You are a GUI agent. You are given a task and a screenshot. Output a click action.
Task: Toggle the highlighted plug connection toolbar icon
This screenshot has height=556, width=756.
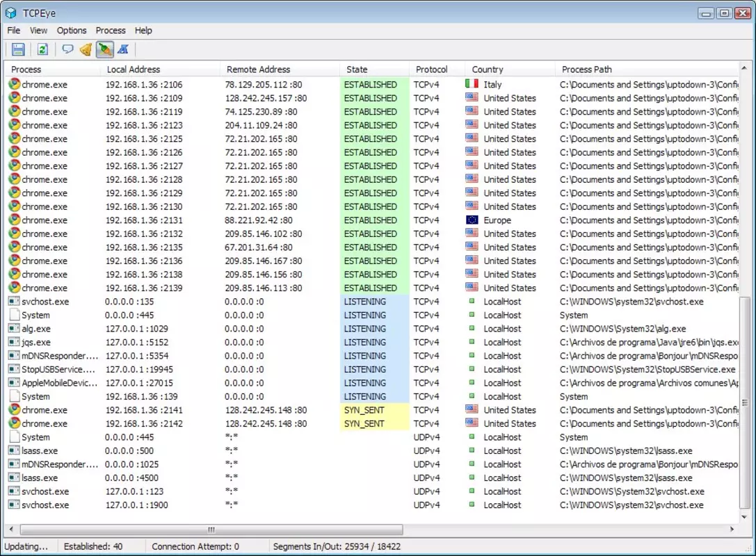click(x=104, y=49)
